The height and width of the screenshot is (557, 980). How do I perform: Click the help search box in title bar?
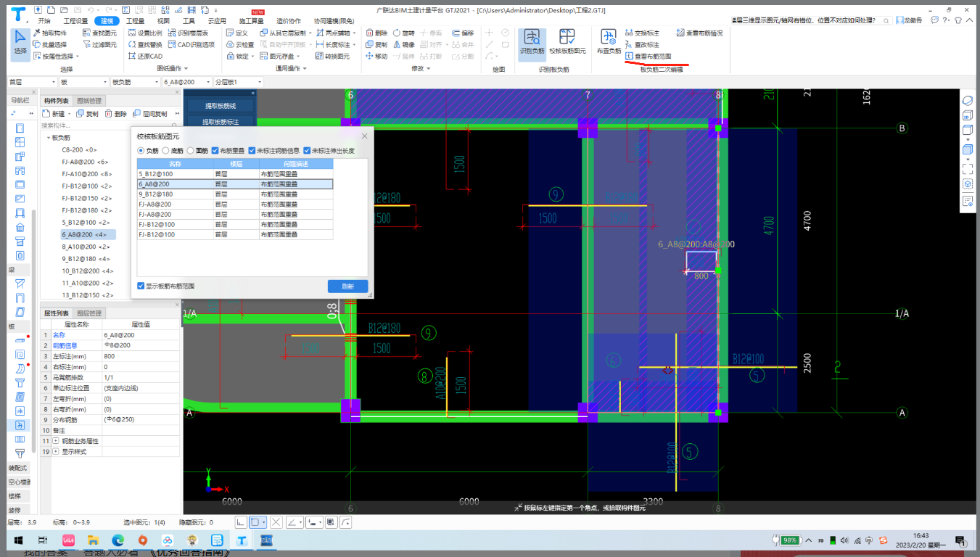click(x=810, y=21)
